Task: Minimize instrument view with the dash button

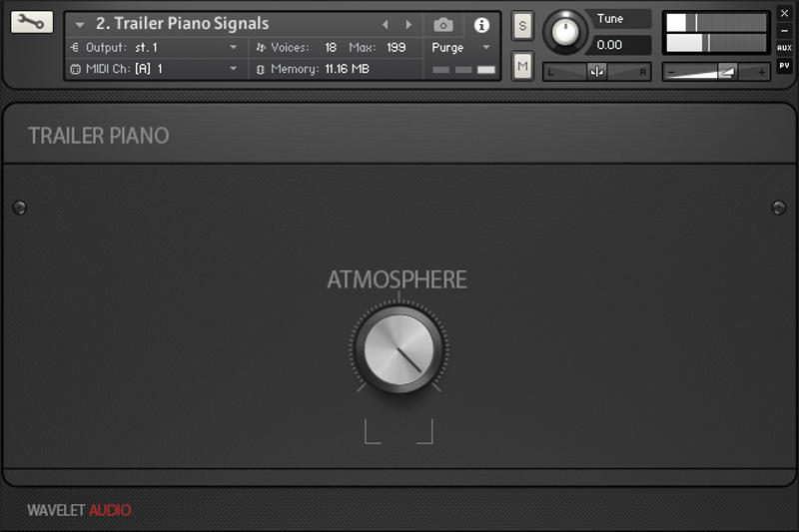Action: click(784, 31)
